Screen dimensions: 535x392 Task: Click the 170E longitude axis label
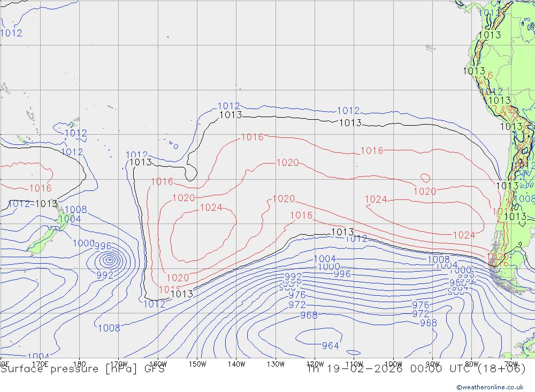(40, 364)
